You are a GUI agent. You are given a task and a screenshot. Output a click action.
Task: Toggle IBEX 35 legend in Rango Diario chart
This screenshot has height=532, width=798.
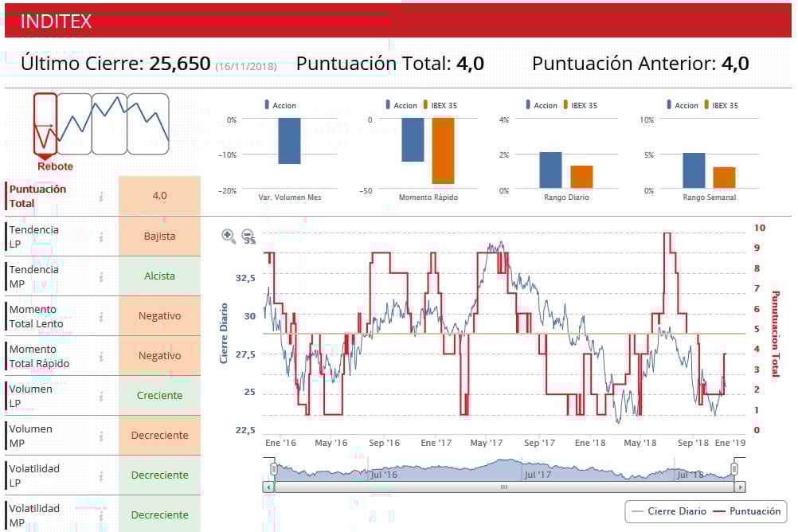[580, 105]
